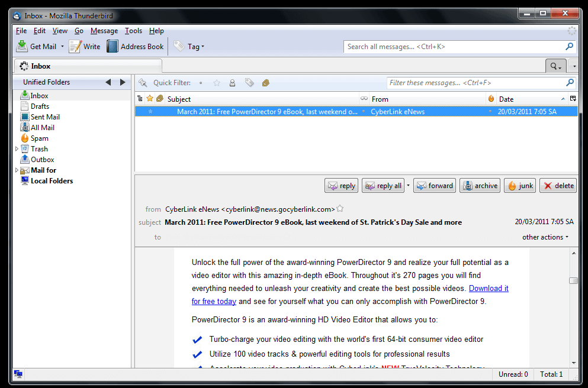Sort by the attachment column header
This screenshot has width=588, height=388.
(160, 99)
